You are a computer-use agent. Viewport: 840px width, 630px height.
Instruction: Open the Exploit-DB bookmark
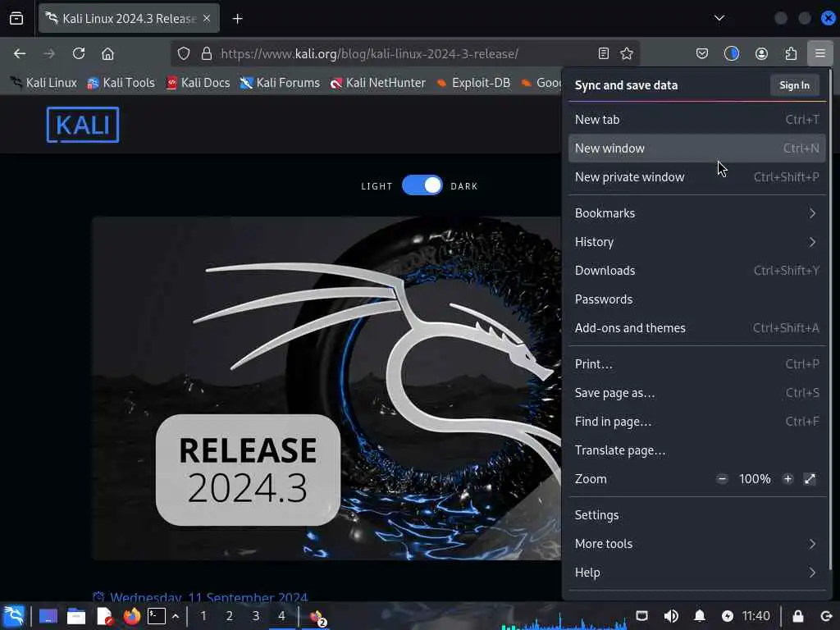point(473,83)
